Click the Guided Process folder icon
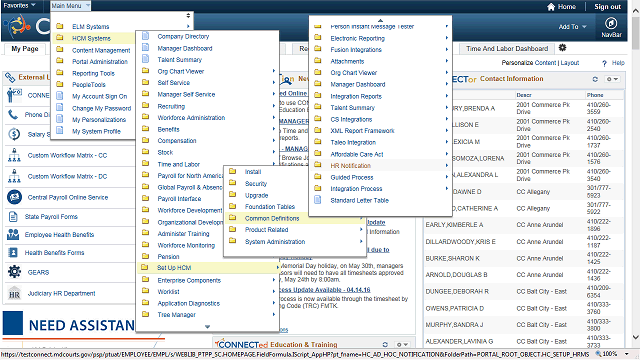Screen dimensions: 640x360 point(318,177)
